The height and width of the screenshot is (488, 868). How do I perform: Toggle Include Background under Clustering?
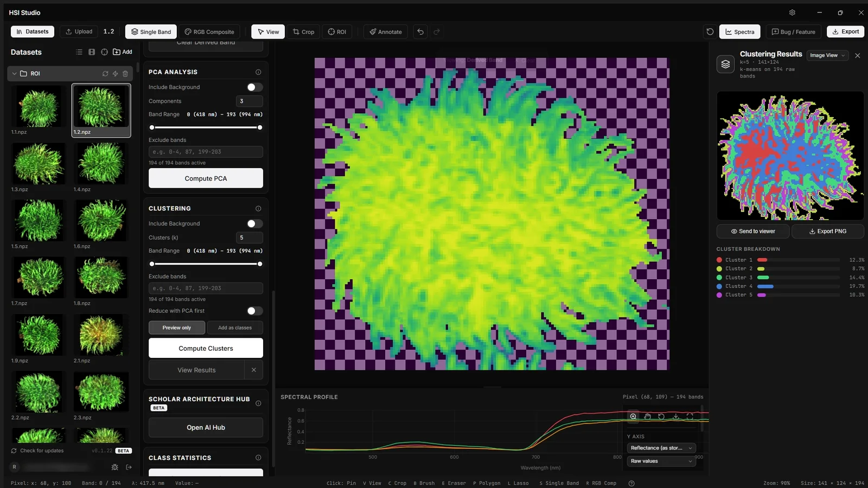(254, 223)
